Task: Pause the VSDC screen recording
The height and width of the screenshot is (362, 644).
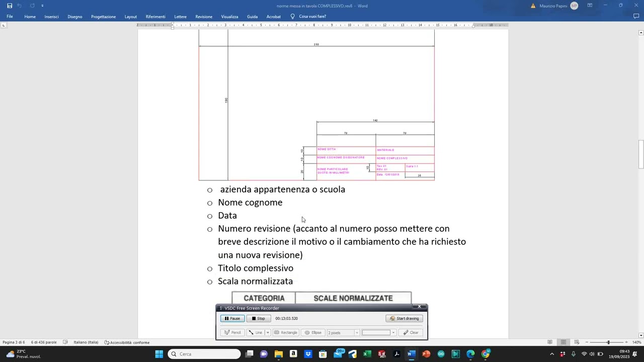Action: coord(232,318)
